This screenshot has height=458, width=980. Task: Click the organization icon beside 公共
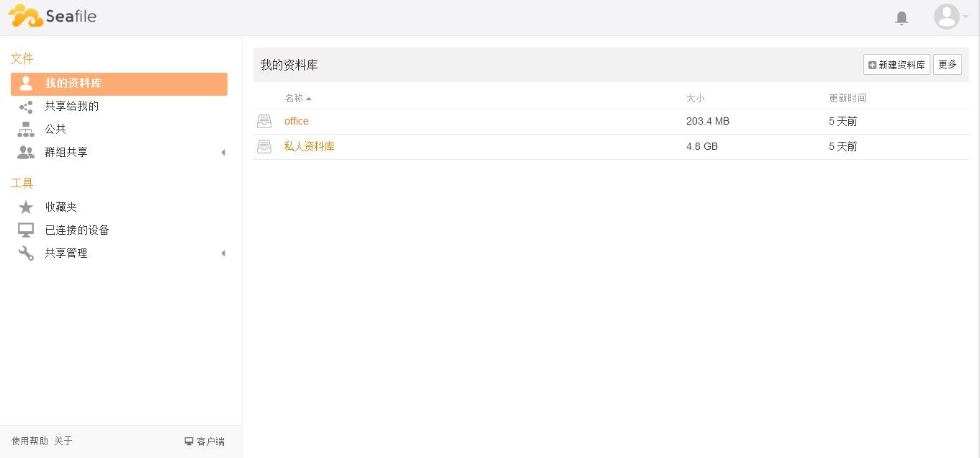coord(26,130)
